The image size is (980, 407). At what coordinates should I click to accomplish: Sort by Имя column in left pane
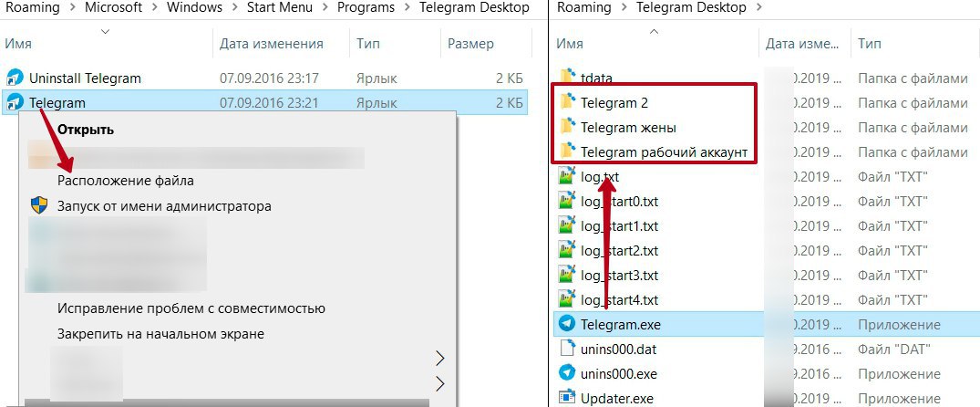click(x=18, y=44)
